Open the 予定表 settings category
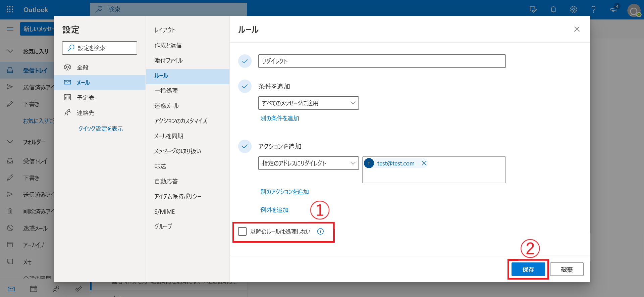644x297 pixels. 86,98
